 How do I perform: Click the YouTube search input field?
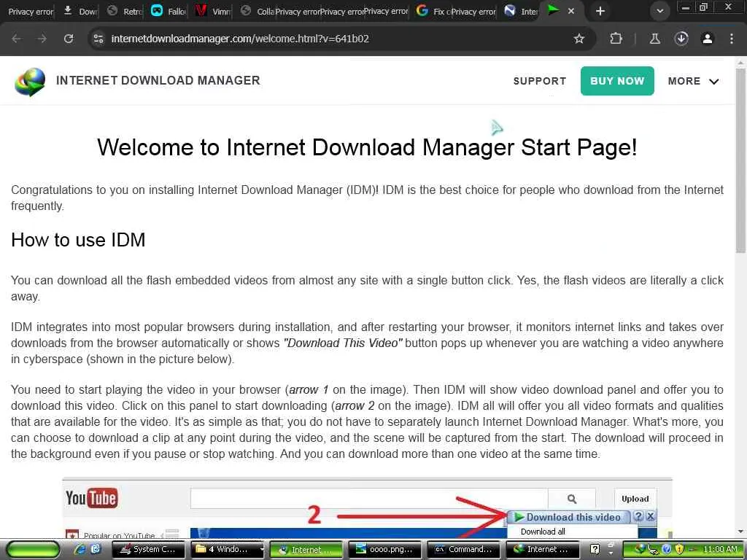369,499
